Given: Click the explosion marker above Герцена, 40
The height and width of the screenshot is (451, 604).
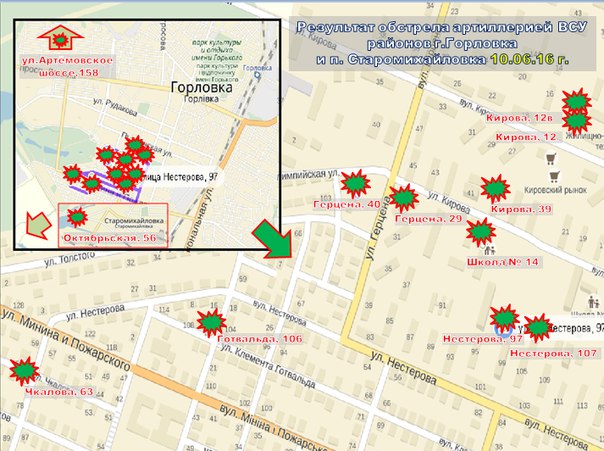Looking at the screenshot, I should click(x=355, y=184).
